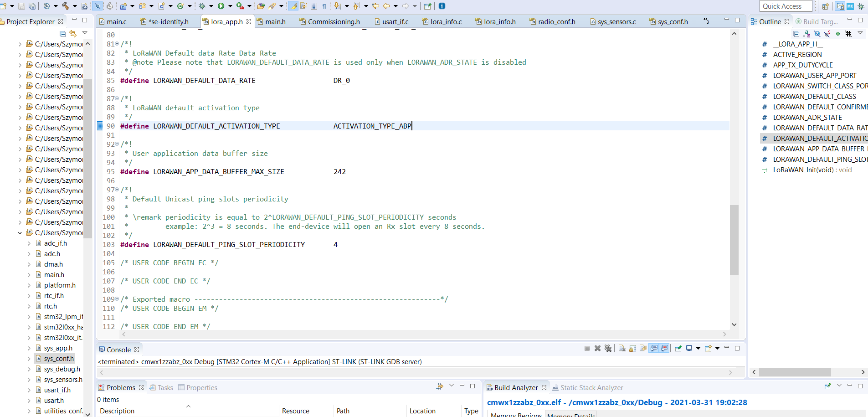This screenshot has width=868, height=417.
Task: Click the Open Perspective icon near Quick Access
Action: [x=826, y=6]
